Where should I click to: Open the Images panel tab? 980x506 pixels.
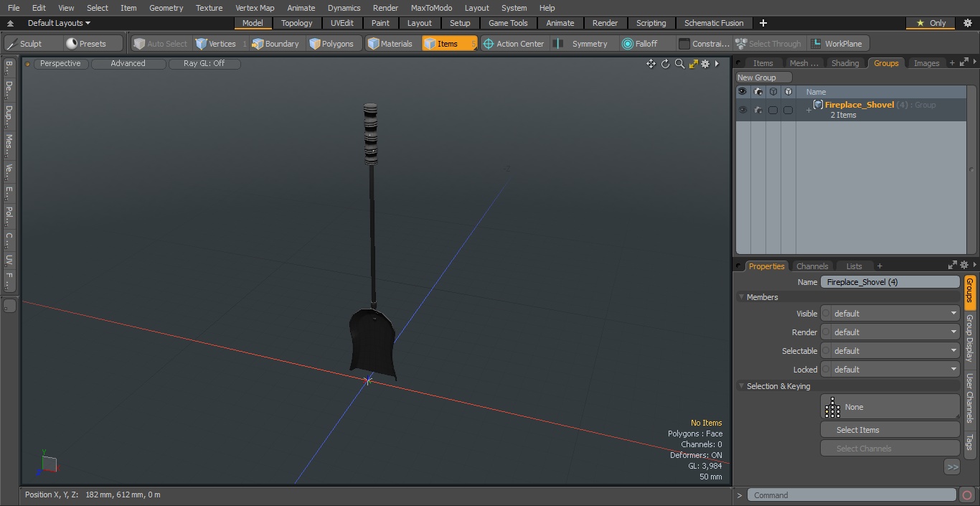pyautogui.click(x=926, y=63)
